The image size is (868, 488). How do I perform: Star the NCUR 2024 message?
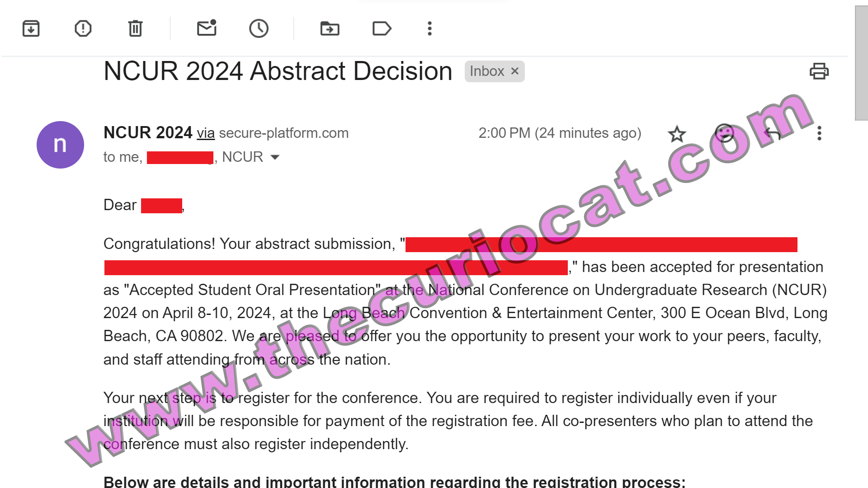(x=677, y=134)
